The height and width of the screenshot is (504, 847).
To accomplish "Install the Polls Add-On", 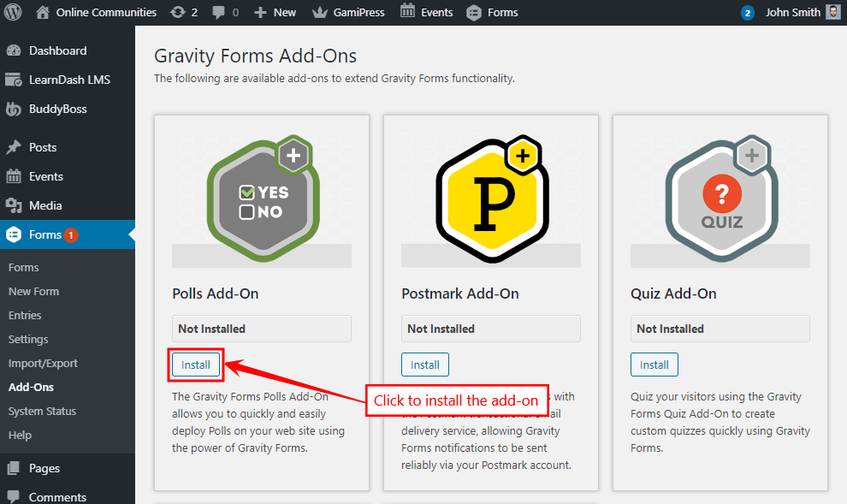I will click(195, 364).
